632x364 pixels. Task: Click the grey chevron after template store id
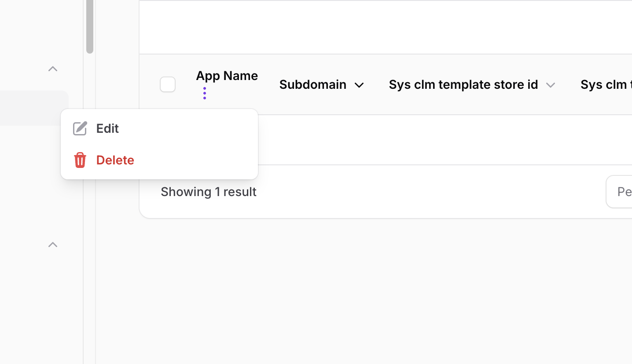coord(550,85)
